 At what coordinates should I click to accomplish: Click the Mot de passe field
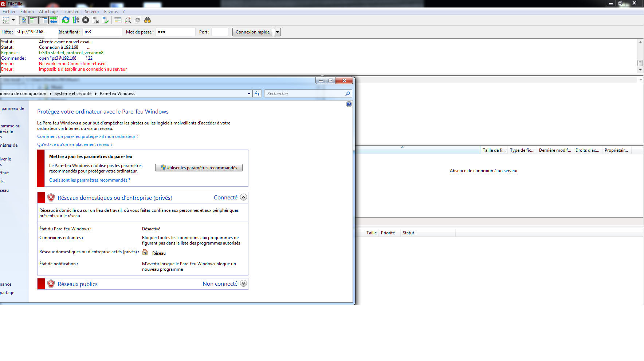click(x=176, y=32)
